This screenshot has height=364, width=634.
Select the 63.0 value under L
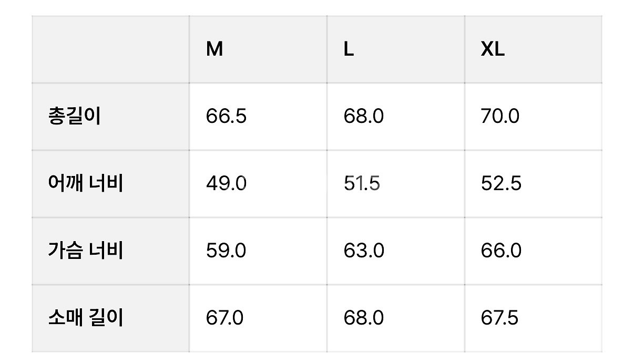pyautogui.click(x=364, y=251)
